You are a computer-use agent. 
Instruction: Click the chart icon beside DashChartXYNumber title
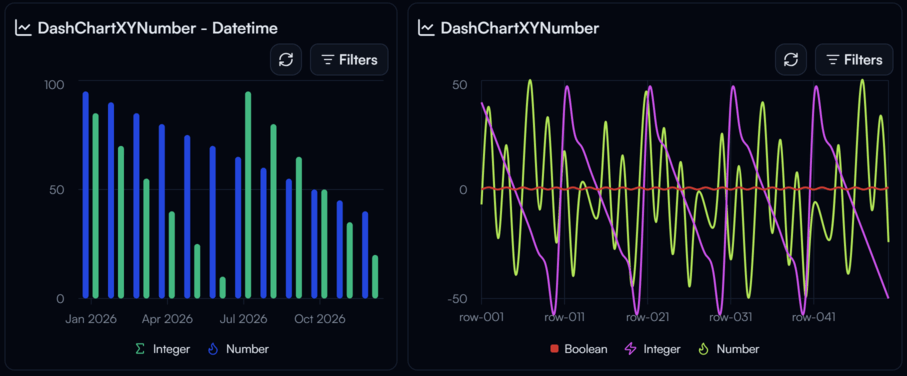point(426,28)
